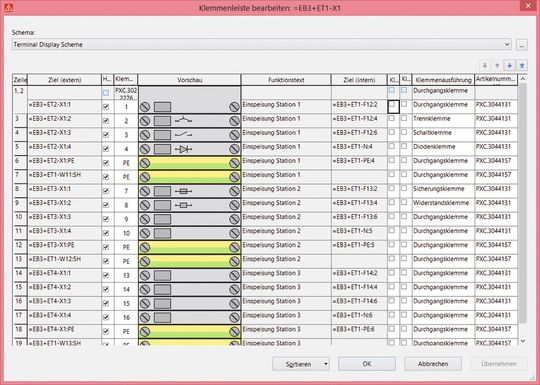Click the move-up arrow icon
Image resolution: width=540 pixels, height=385 pixels.
pos(497,65)
